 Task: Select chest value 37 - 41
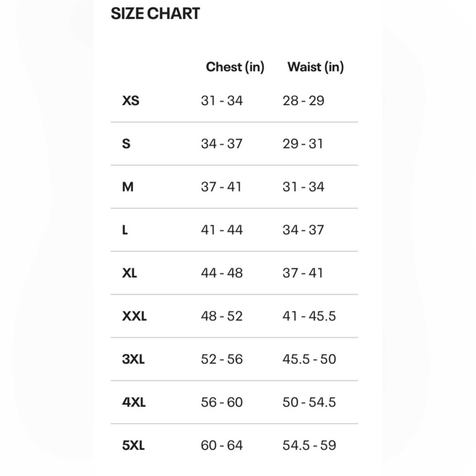pos(221,187)
